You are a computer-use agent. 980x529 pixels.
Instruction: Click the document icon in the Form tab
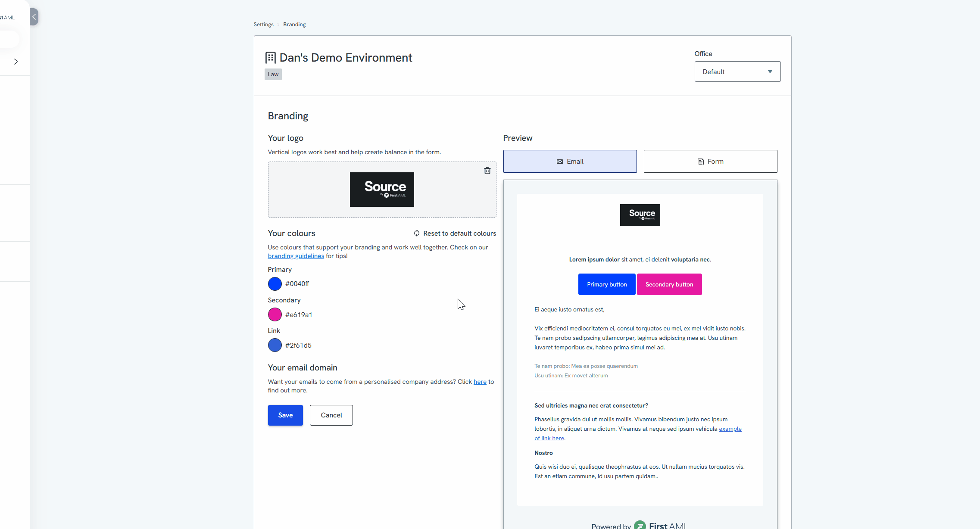pyautogui.click(x=700, y=162)
